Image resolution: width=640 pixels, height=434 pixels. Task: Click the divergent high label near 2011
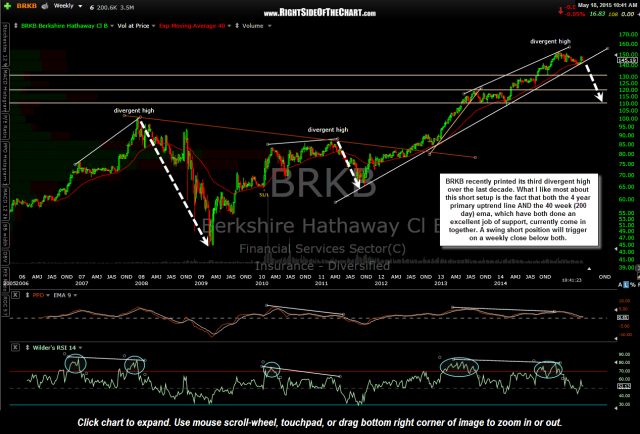[328, 130]
